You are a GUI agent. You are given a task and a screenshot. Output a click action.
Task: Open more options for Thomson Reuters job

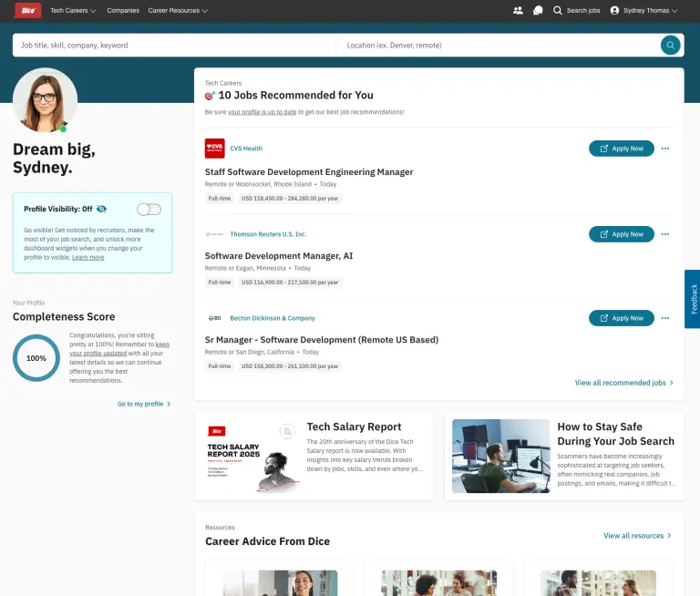point(665,234)
